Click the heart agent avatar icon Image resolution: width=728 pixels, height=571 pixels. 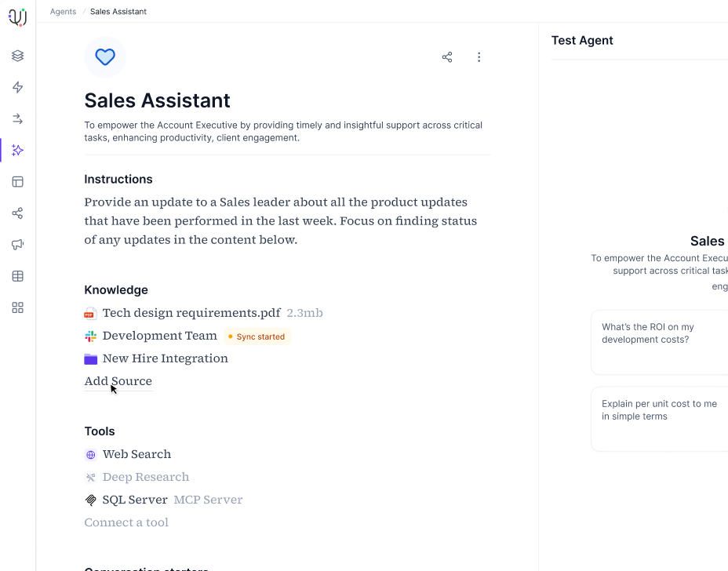105,57
